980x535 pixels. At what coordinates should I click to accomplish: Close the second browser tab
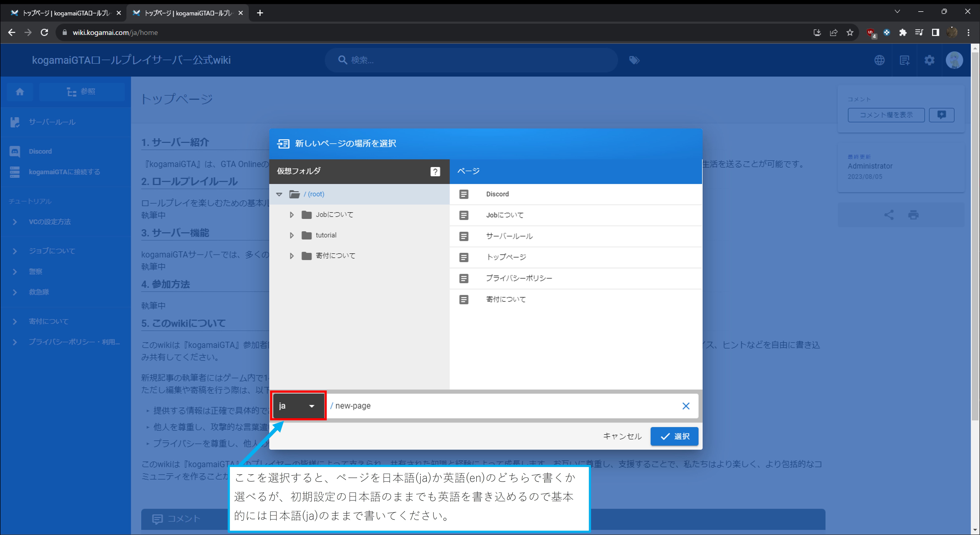click(x=240, y=13)
